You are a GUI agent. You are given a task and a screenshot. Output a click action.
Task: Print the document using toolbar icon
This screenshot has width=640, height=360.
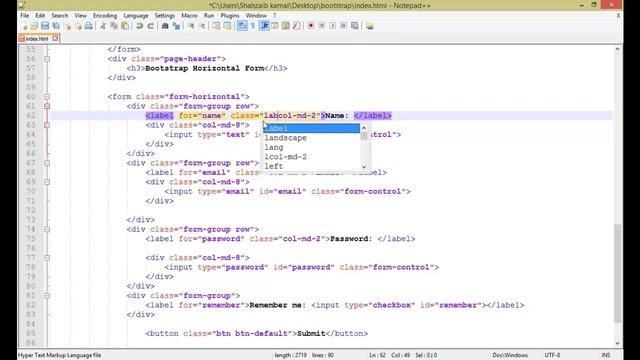[89, 26]
